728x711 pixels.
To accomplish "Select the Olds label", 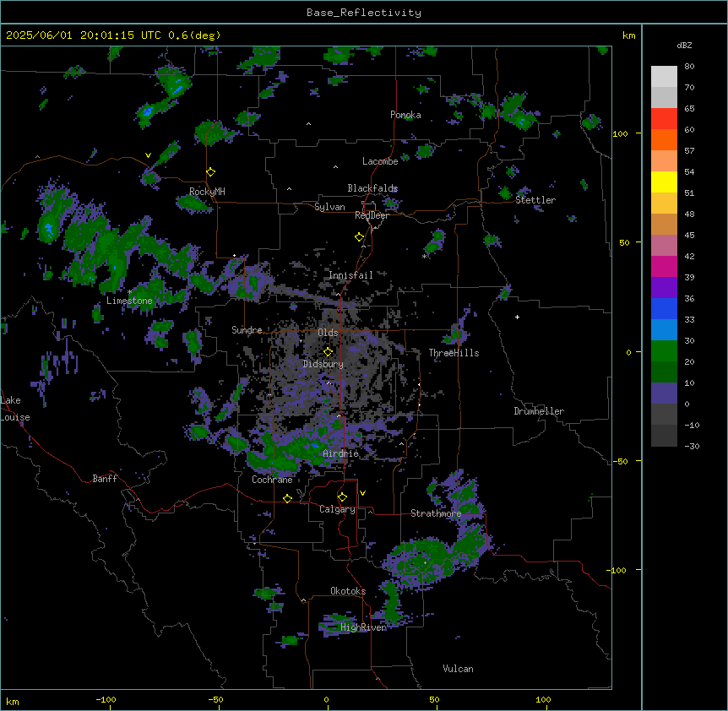I will (328, 333).
